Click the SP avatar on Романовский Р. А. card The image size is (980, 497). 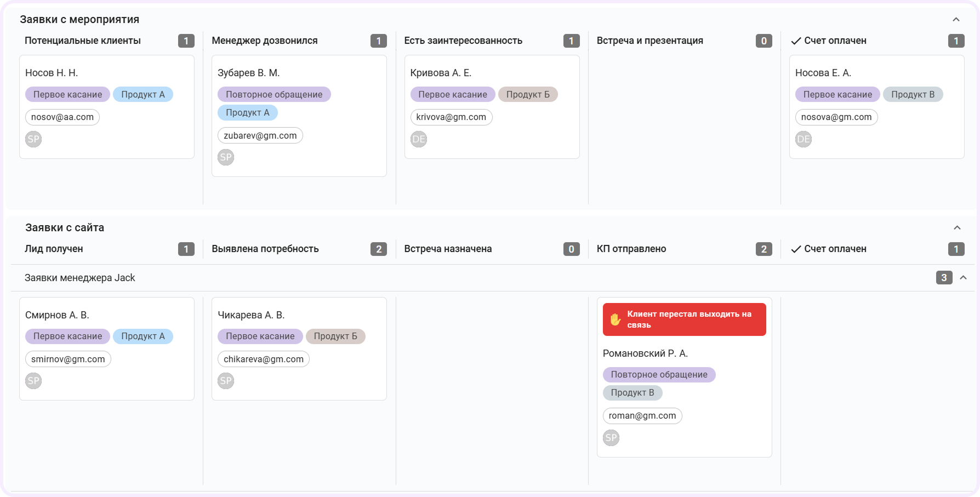(611, 438)
